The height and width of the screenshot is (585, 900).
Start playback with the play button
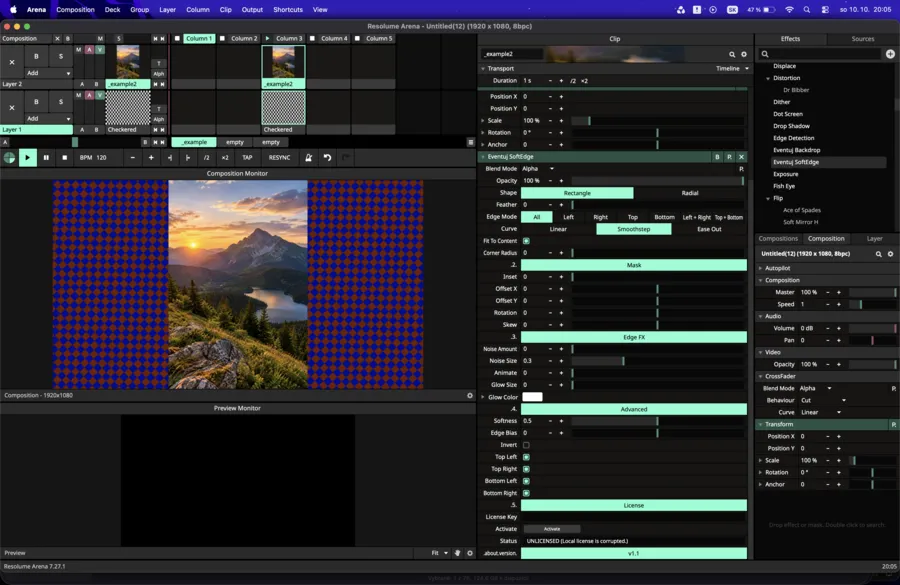[28, 158]
